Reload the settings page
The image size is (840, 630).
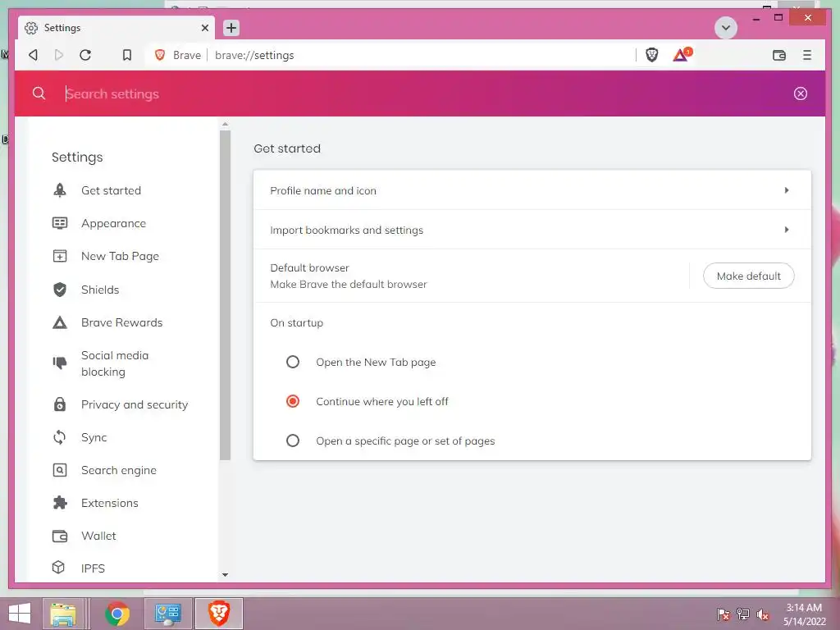[x=85, y=55]
